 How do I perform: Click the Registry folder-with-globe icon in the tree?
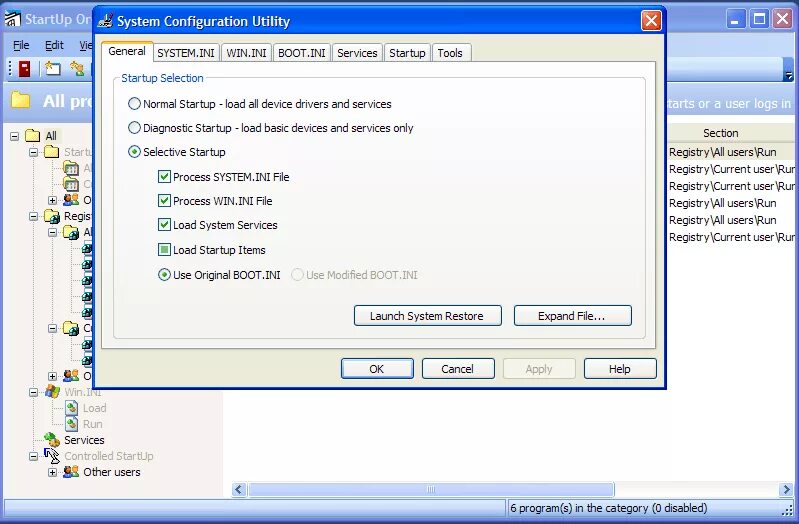click(x=52, y=217)
